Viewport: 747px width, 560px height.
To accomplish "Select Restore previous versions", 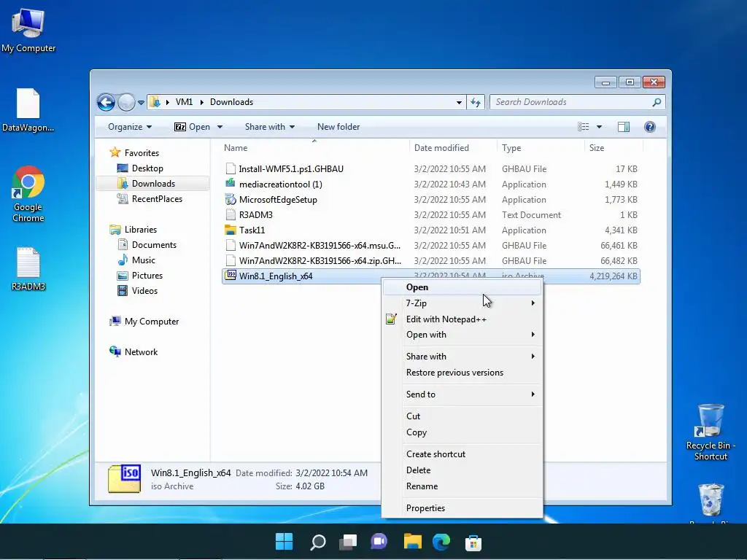I will click(462, 373).
